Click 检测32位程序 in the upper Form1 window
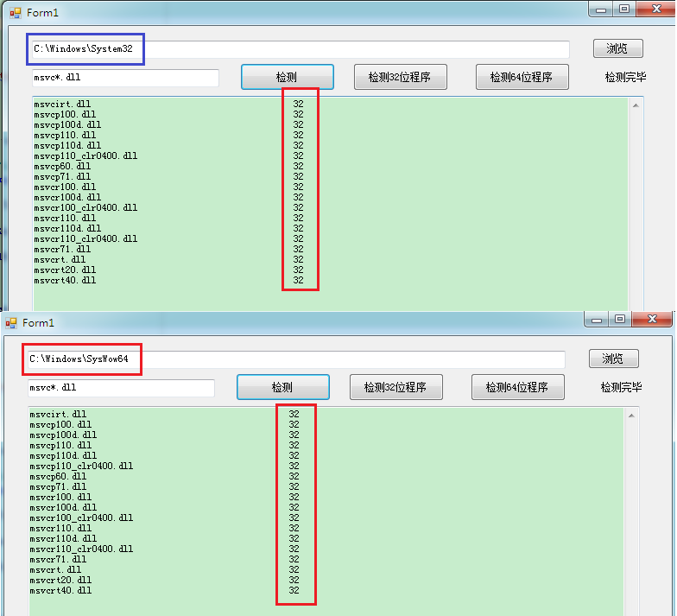Screen dimensions: 677x616 coord(401,77)
